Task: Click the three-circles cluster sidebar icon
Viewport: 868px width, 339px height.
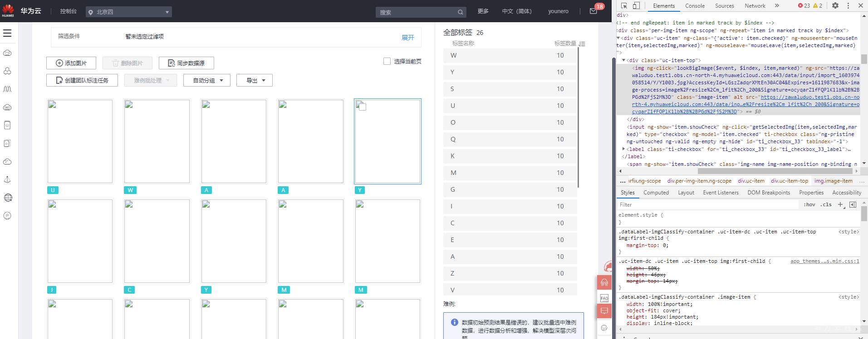Action: click(x=7, y=71)
